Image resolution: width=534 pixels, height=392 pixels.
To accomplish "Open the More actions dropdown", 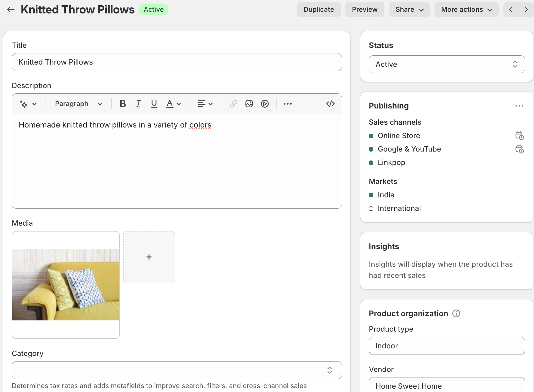I will [x=466, y=10].
